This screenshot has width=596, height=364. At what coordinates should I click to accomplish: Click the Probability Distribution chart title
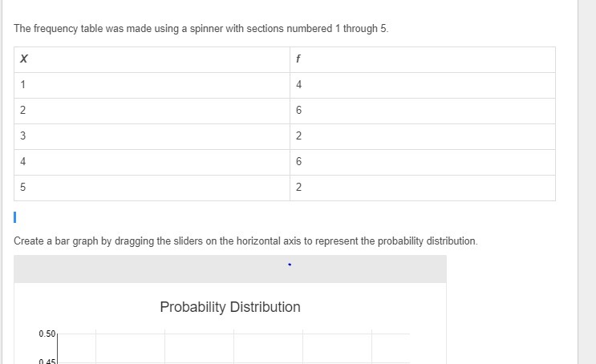coord(230,307)
